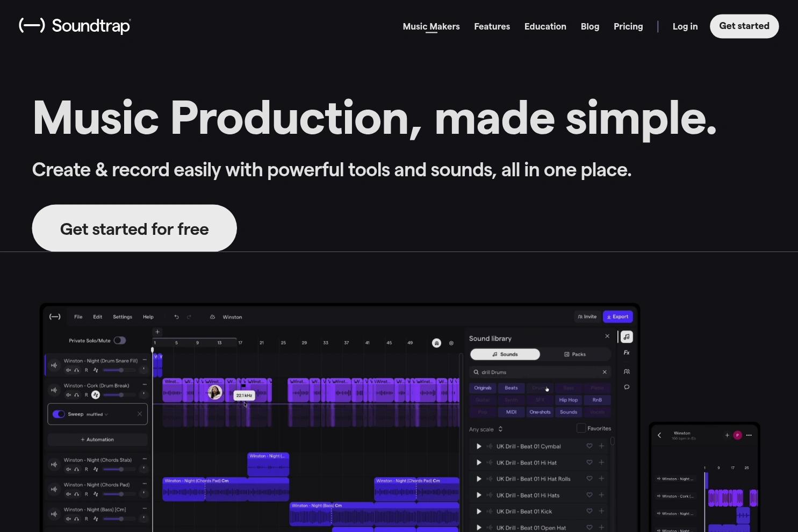The height and width of the screenshot is (532, 798).
Task: Add UK Drill - Beat 01 Kick to project
Action: click(602, 512)
